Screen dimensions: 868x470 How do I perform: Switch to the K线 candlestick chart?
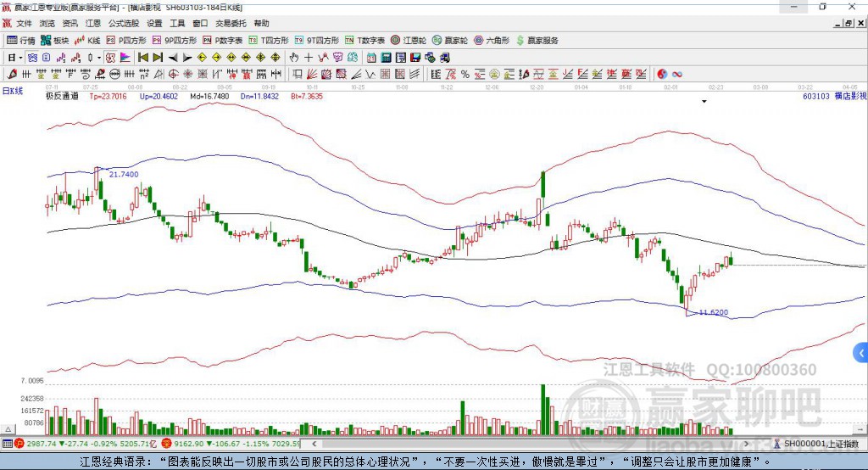coord(87,41)
